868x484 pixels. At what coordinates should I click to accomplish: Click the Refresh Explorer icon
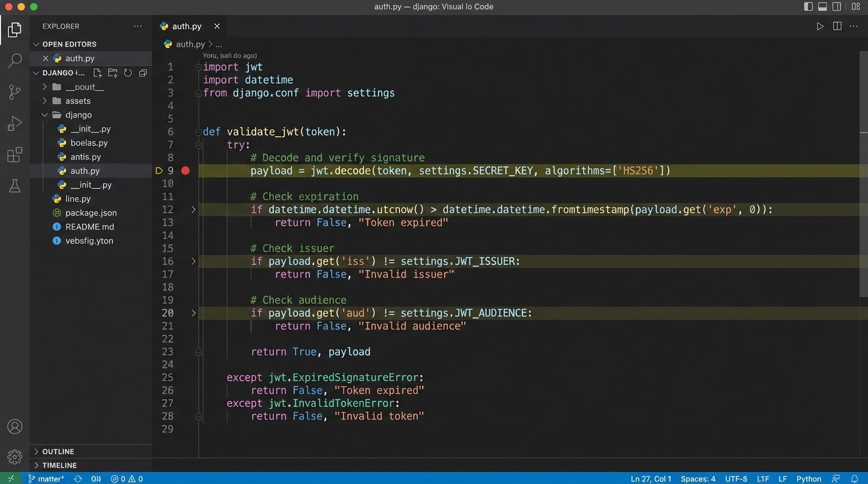[x=128, y=72]
